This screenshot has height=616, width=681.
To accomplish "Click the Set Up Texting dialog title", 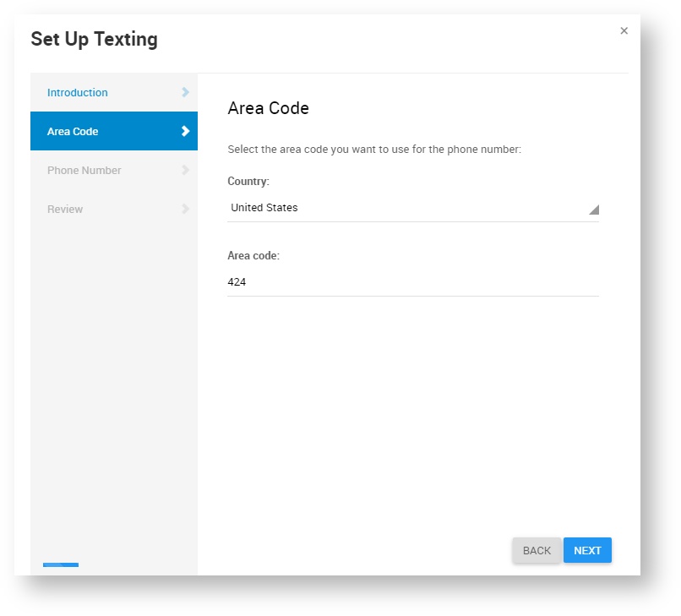I will tap(94, 39).
